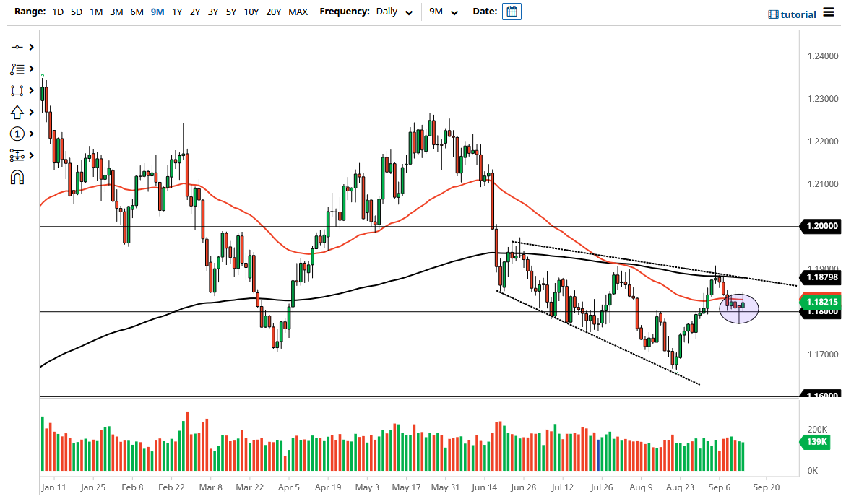Select the measurement bars tool icon

click(x=17, y=156)
